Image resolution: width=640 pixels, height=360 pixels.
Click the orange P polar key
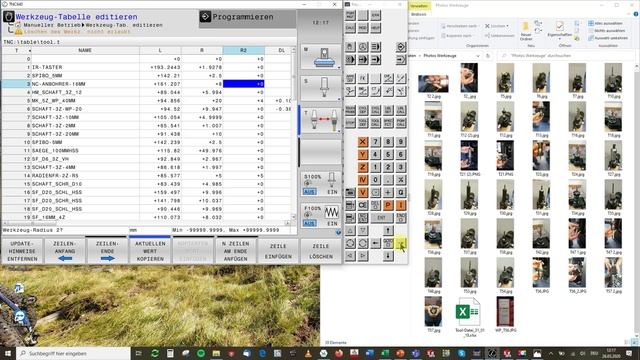(388, 205)
